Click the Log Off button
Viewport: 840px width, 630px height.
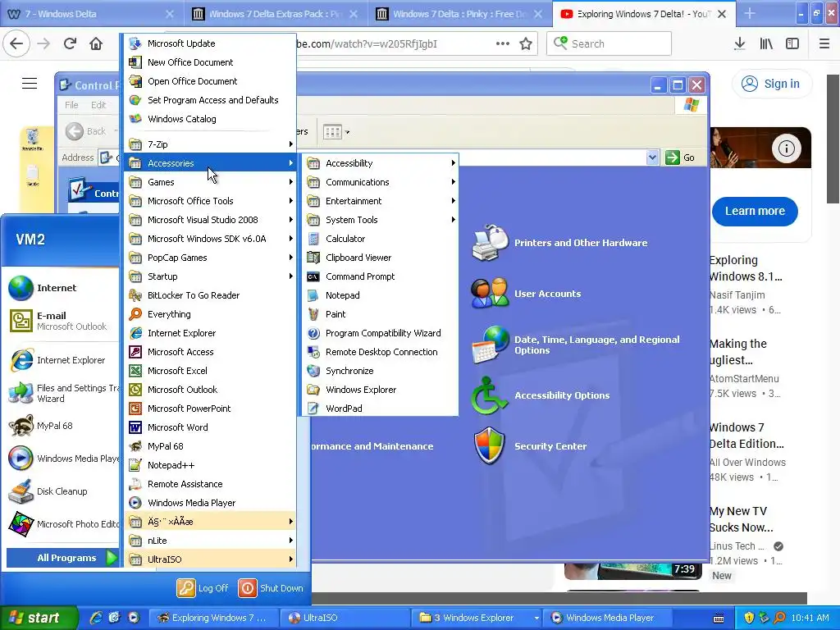tap(203, 588)
